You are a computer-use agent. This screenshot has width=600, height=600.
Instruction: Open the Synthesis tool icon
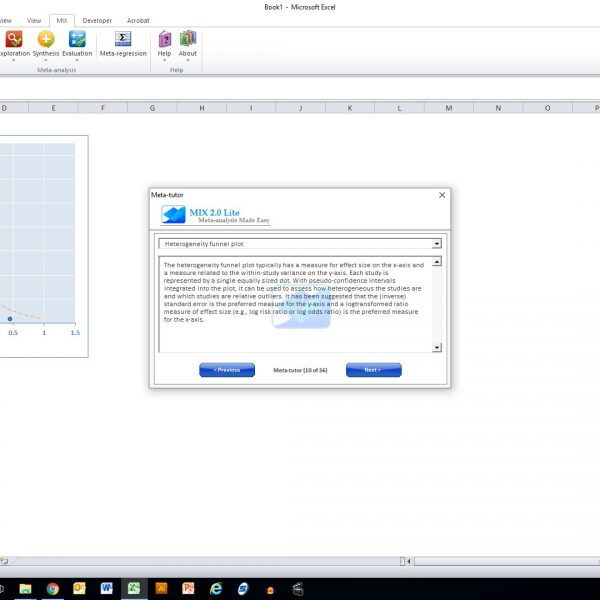point(46,39)
